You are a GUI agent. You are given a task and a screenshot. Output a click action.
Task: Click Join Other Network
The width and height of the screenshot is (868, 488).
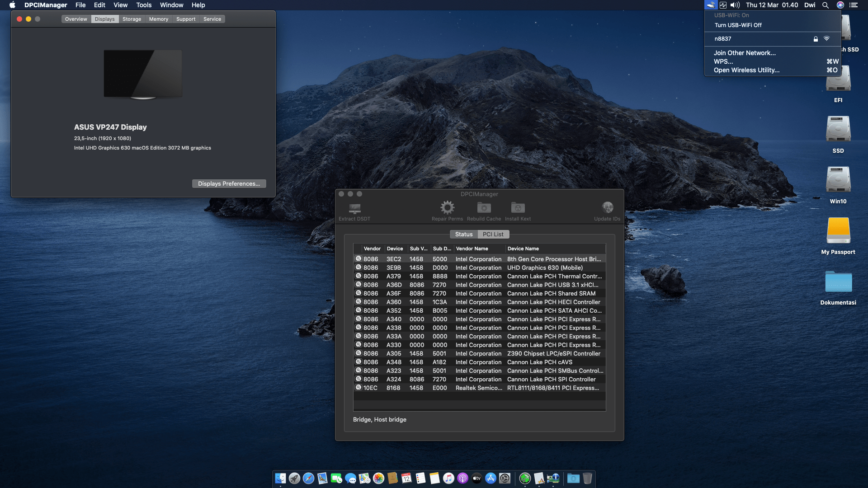coord(745,53)
